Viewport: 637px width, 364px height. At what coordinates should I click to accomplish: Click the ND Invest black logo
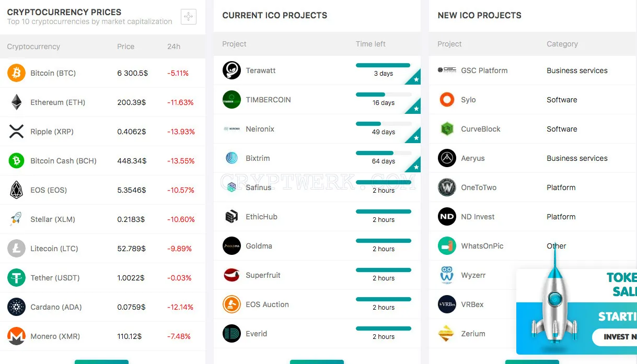[x=447, y=216]
